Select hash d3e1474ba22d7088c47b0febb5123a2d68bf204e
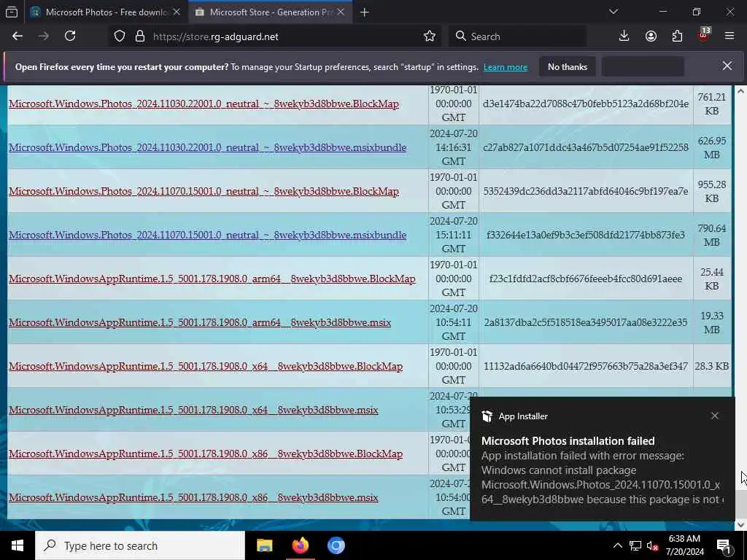 click(586, 104)
